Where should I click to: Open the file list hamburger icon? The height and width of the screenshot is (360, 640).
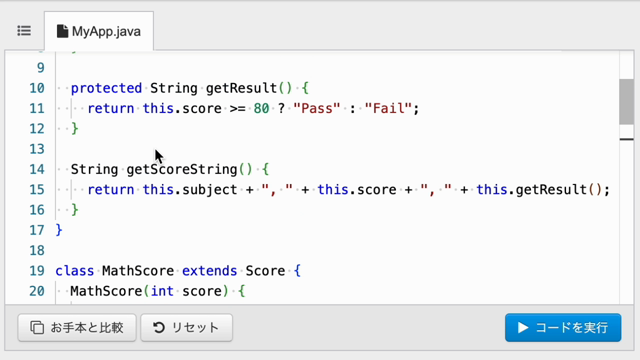(x=24, y=31)
